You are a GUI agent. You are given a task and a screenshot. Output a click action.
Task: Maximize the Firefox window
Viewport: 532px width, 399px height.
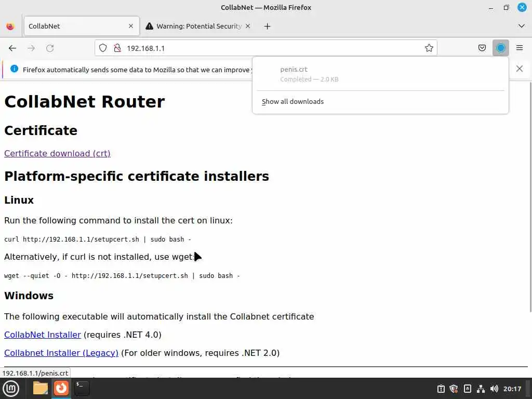[x=506, y=7]
